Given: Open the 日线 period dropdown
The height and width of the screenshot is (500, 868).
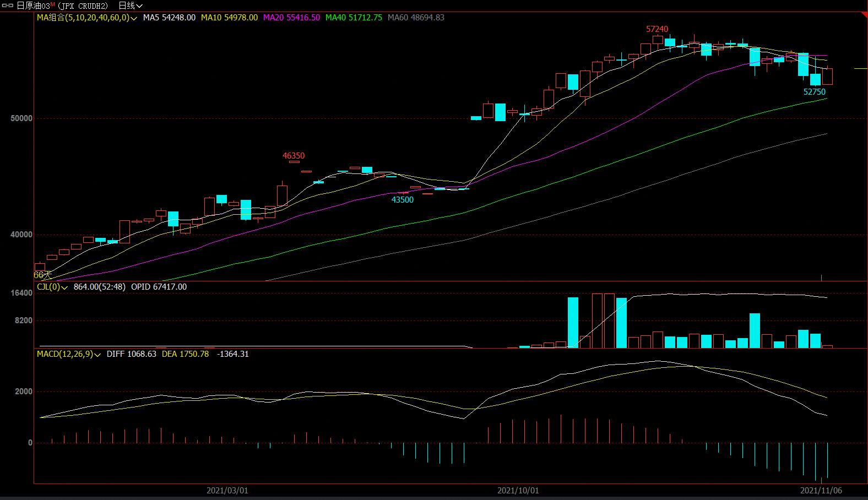Looking at the screenshot, I should click(131, 6).
